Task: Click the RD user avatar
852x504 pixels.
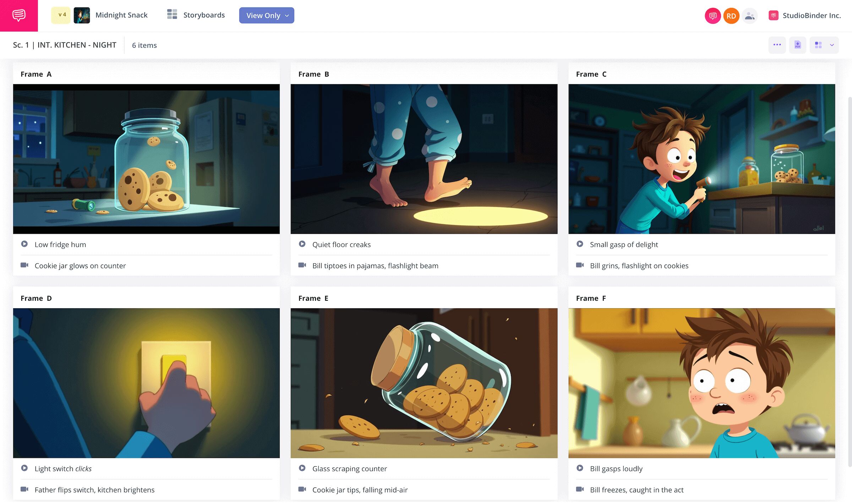Action: (x=731, y=16)
